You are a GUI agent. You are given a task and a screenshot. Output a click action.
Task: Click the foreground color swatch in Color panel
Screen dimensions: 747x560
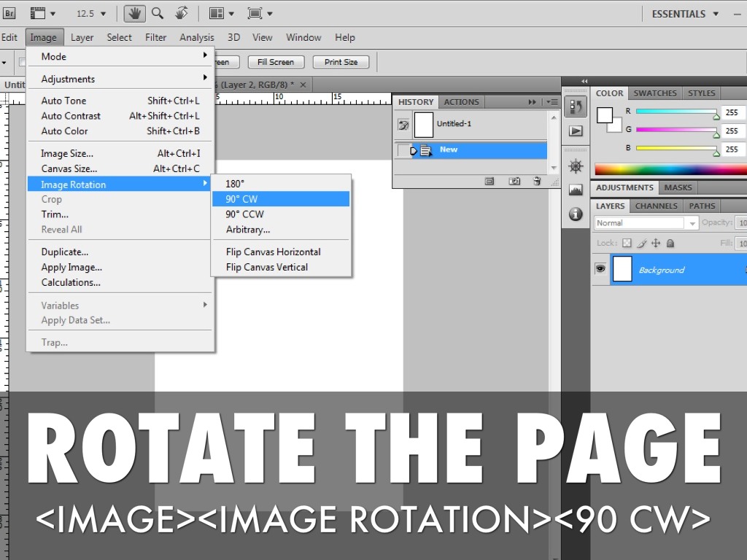[605, 114]
